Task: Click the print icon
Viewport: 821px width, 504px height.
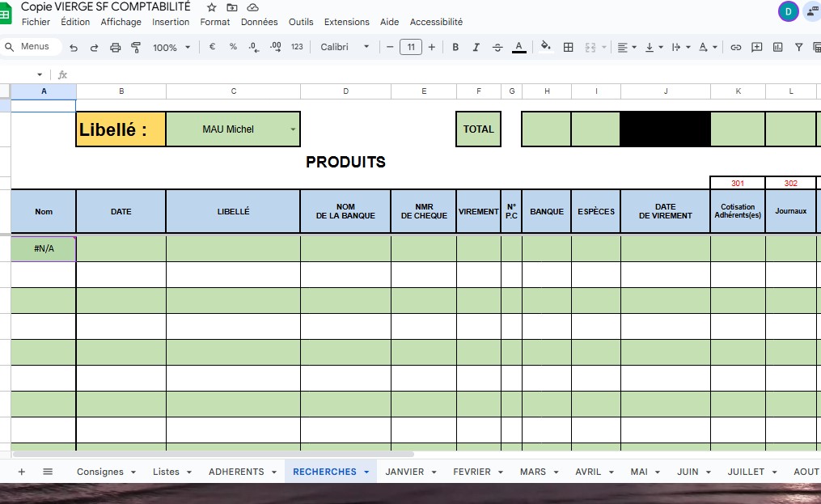Action: coord(115,48)
